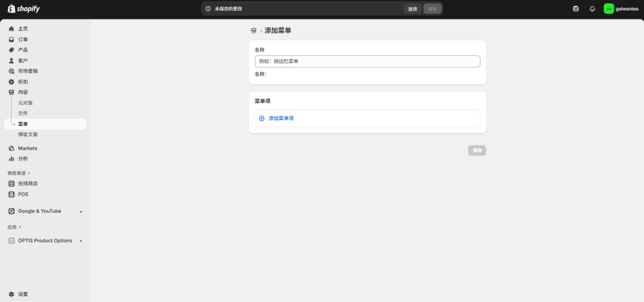
Task: Click the galwantea account name
Action: click(x=627, y=9)
